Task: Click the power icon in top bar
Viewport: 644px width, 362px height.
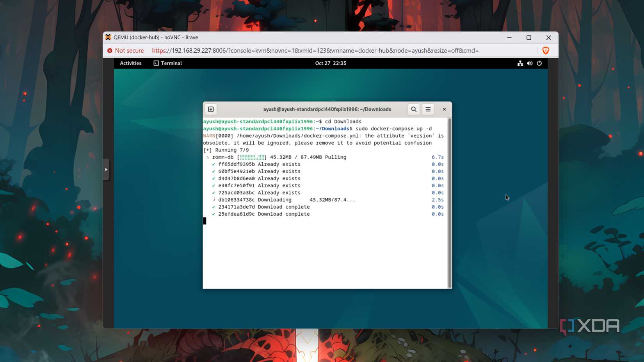Action: 539,63
